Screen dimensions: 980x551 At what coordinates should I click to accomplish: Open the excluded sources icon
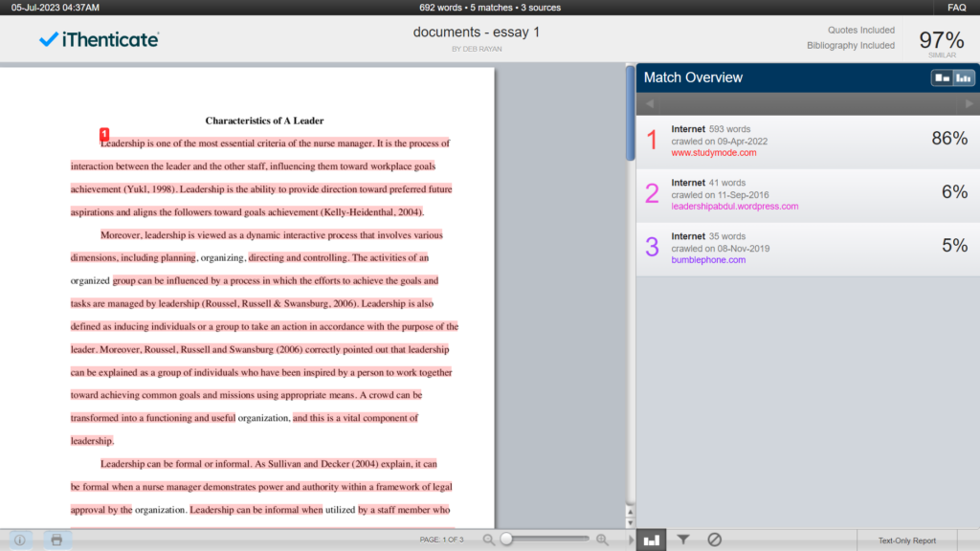point(714,540)
